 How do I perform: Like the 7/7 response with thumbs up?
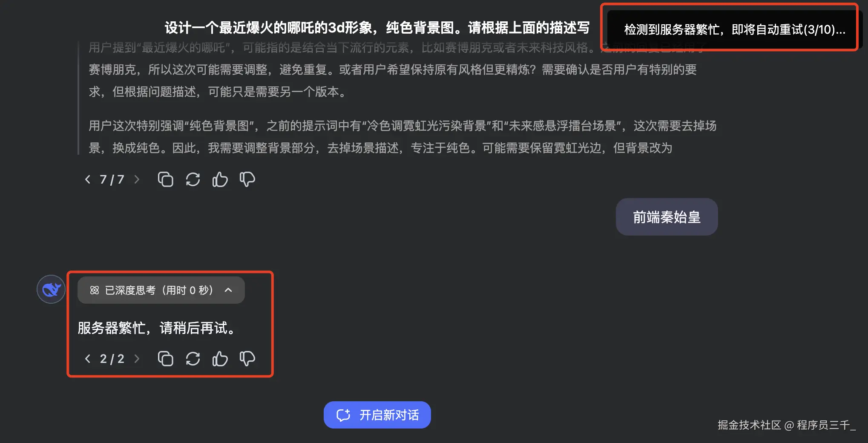coord(220,179)
